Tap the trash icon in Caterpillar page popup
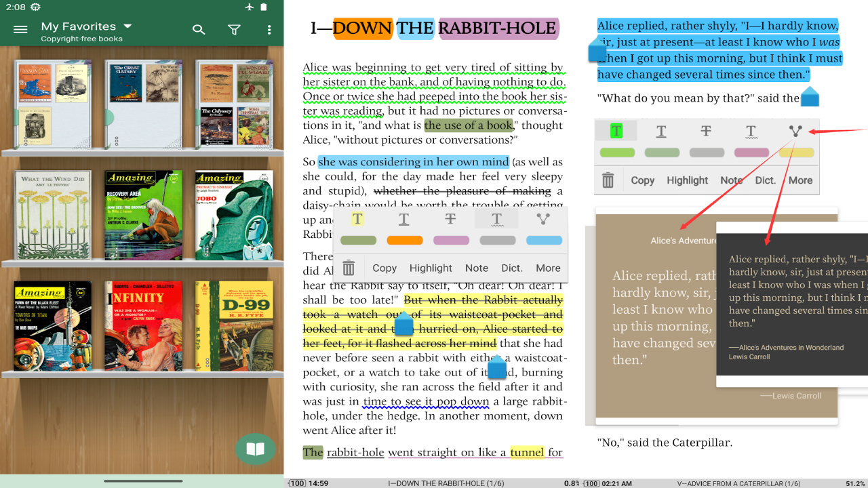 click(608, 180)
